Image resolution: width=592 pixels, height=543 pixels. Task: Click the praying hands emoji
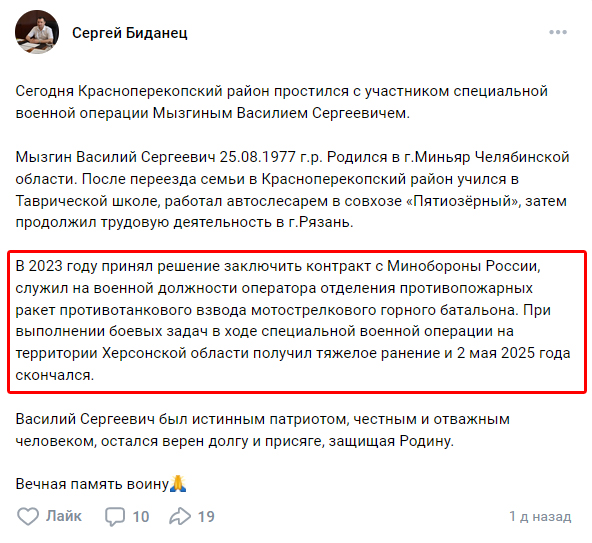pos(178,483)
